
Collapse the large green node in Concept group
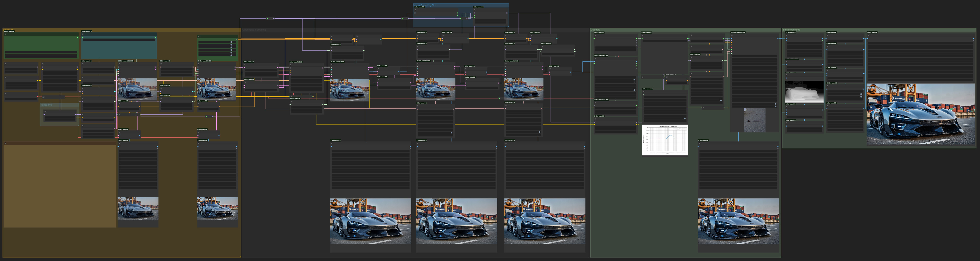[5, 34]
